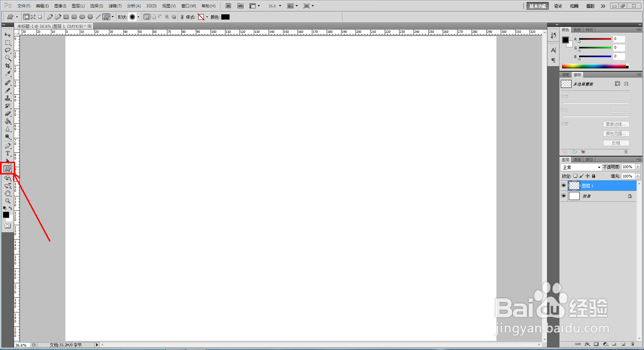Switch to the 路径 tab

[589, 160]
